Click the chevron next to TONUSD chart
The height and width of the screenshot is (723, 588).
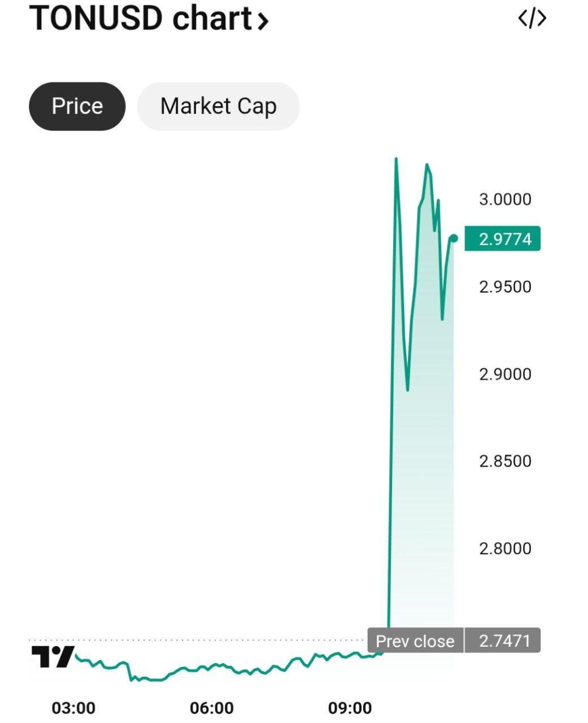pyautogui.click(x=262, y=21)
